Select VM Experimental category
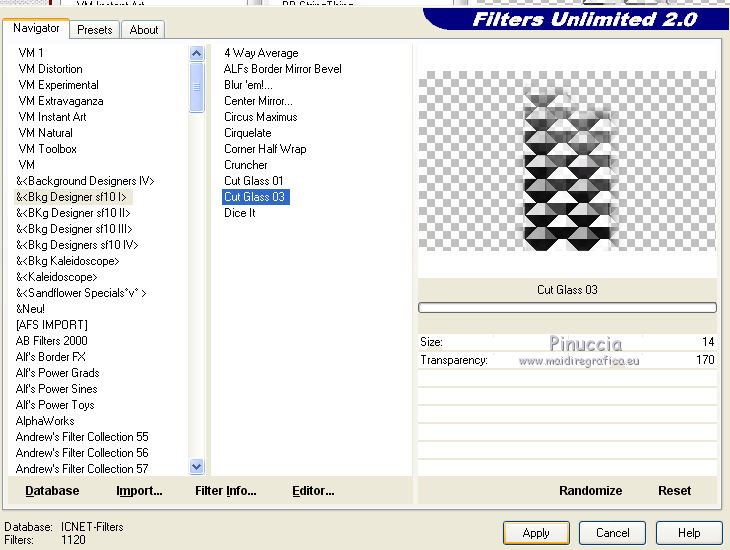Screen dimensions: 730x550 tap(58, 85)
